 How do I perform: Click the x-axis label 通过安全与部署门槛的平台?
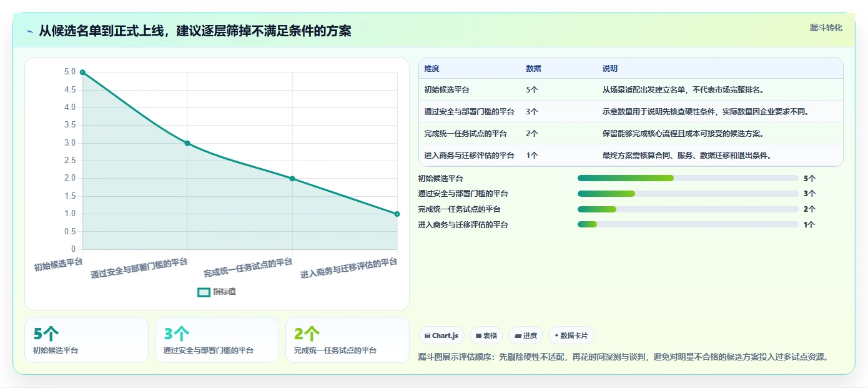[139, 267]
